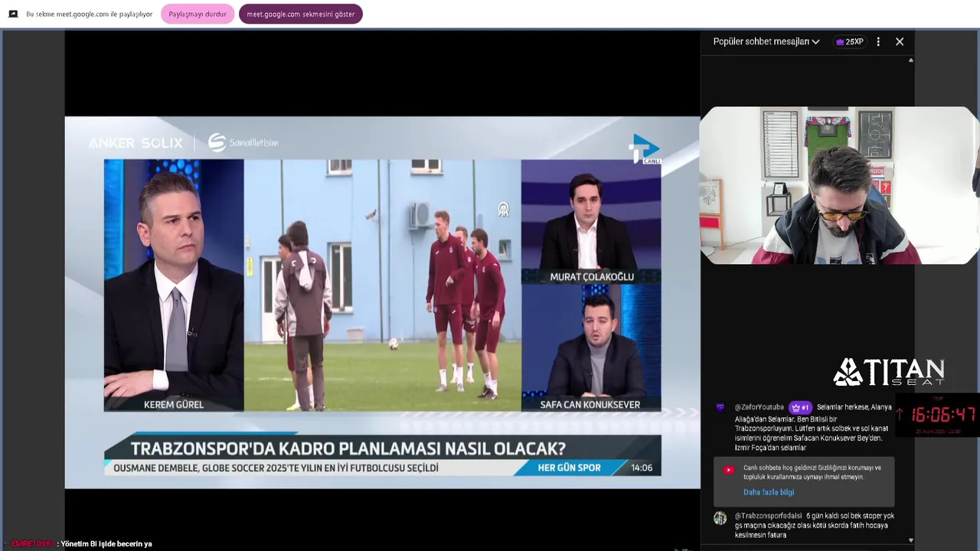
Task: Click the '@ZaferYoutube' username
Action: pos(759,408)
